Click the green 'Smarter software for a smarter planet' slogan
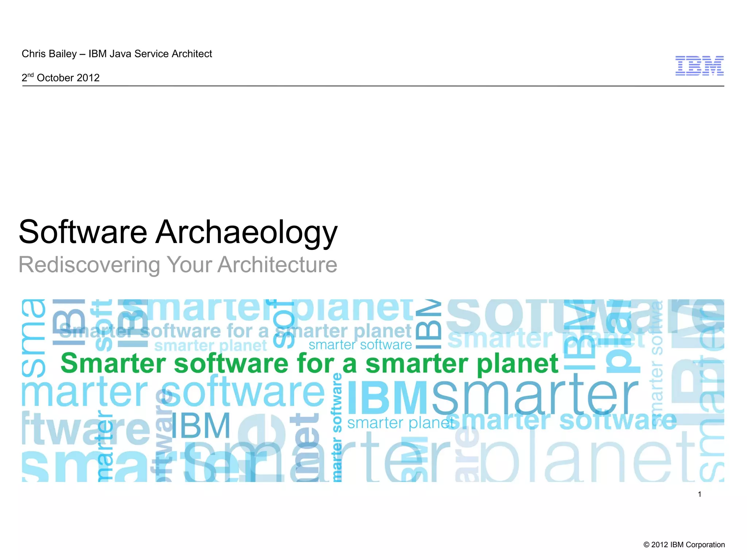 [309, 364]
